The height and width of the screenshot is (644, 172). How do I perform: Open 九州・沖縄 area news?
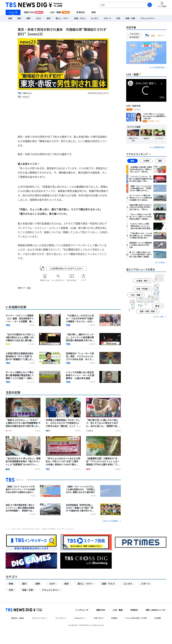[136, 295]
